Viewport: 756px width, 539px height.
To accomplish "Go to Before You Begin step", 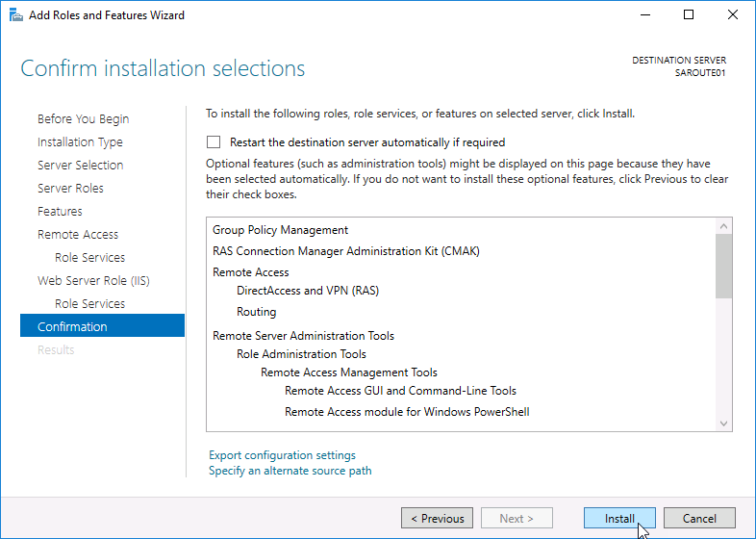I will coord(83,119).
